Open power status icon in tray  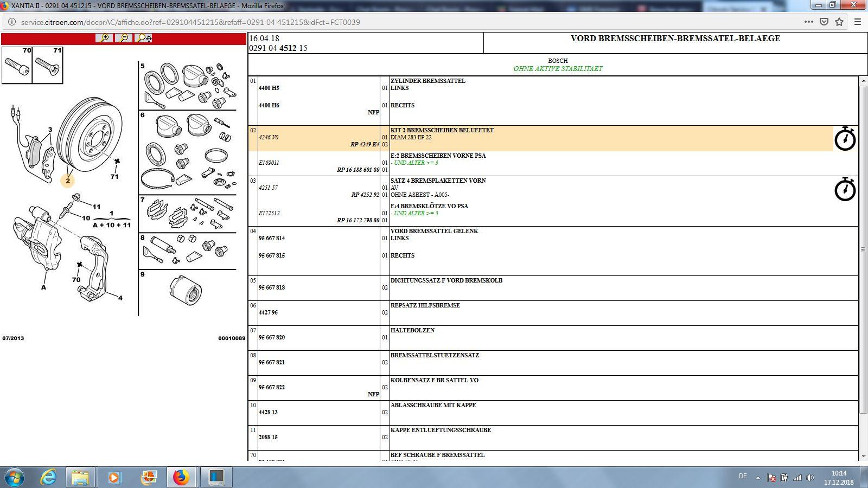(x=784, y=478)
